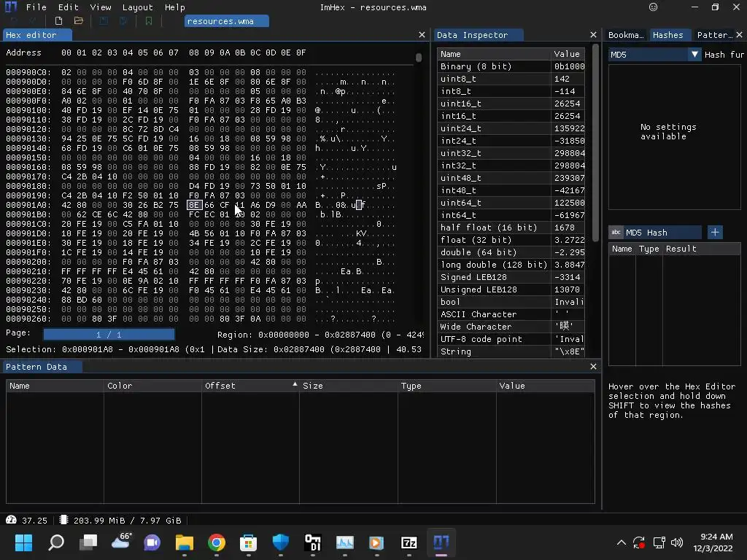The height and width of the screenshot is (560, 747).
Task: Select the Pattern Data tab
Action: pyautogui.click(x=42, y=367)
